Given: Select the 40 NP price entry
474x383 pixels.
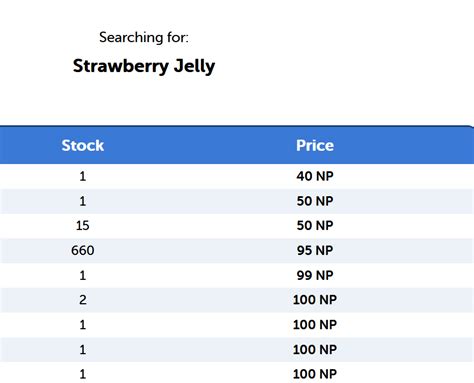Looking at the screenshot, I should click(315, 176).
